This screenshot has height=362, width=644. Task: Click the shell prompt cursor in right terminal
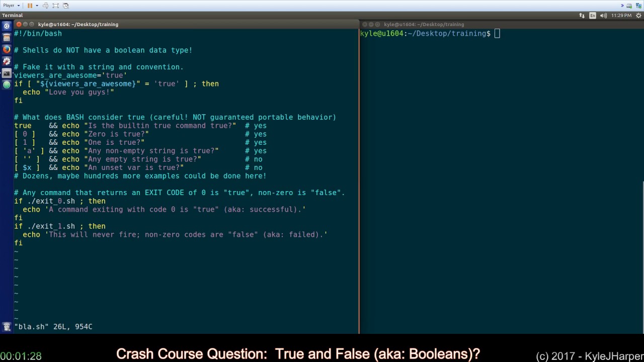497,34
